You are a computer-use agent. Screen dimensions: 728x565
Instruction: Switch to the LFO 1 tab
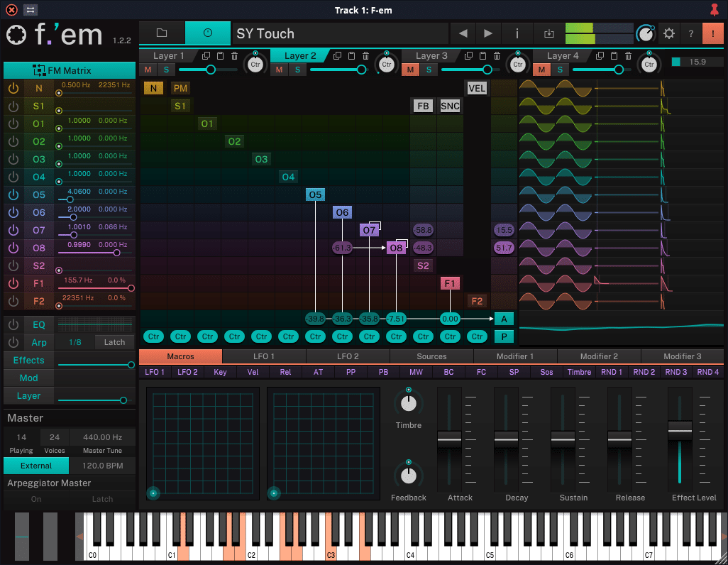tap(264, 356)
